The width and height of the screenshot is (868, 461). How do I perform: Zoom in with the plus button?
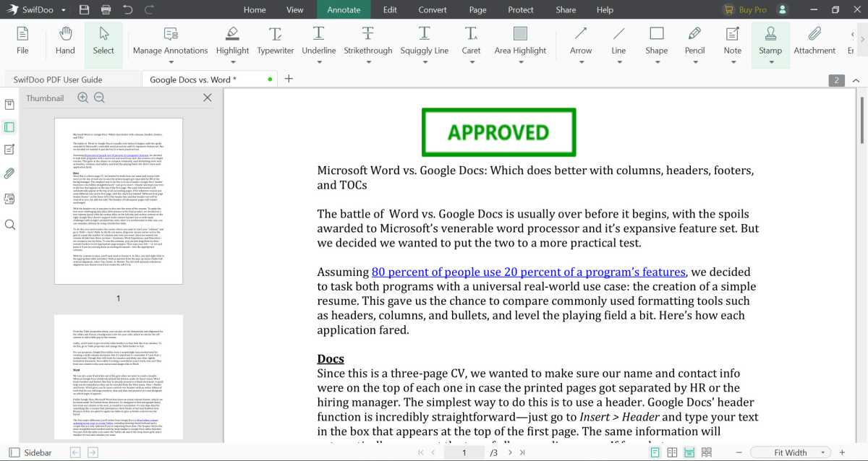842,452
